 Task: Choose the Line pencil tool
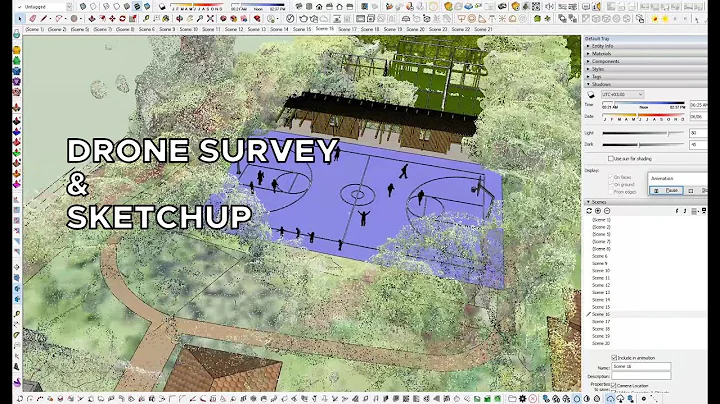point(44,19)
